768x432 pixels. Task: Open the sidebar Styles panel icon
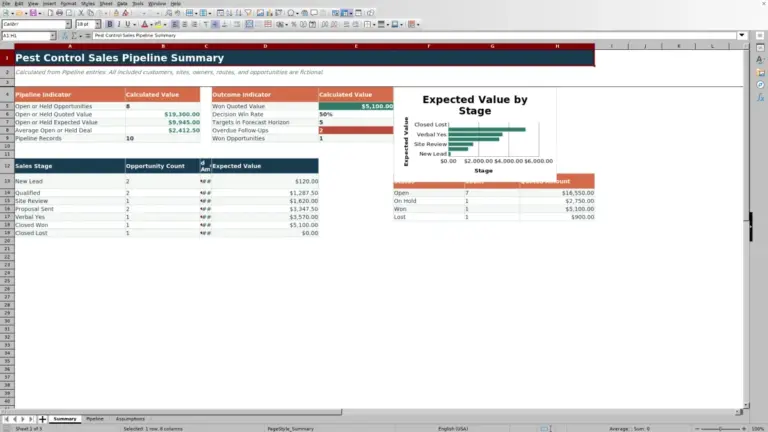click(x=760, y=59)
